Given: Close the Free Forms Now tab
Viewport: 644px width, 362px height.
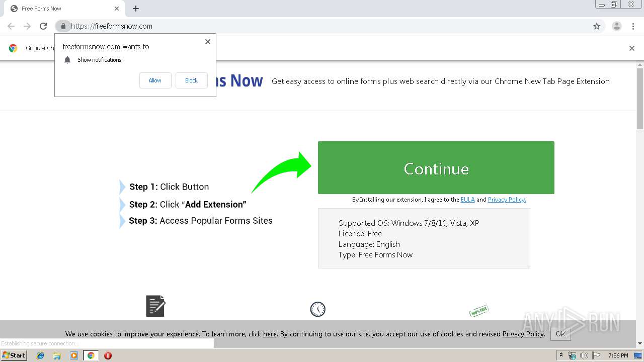Looking at the screenshot, I should [117, 9].
